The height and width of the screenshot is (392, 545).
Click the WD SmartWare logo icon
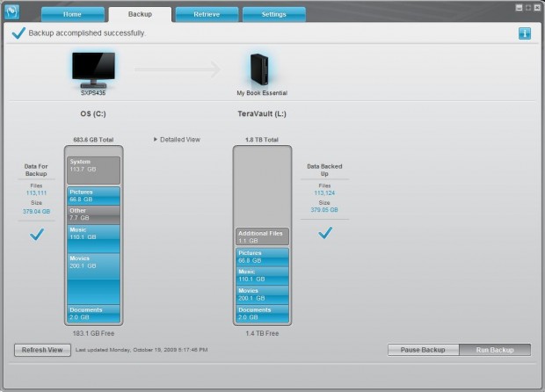[11, 11]
